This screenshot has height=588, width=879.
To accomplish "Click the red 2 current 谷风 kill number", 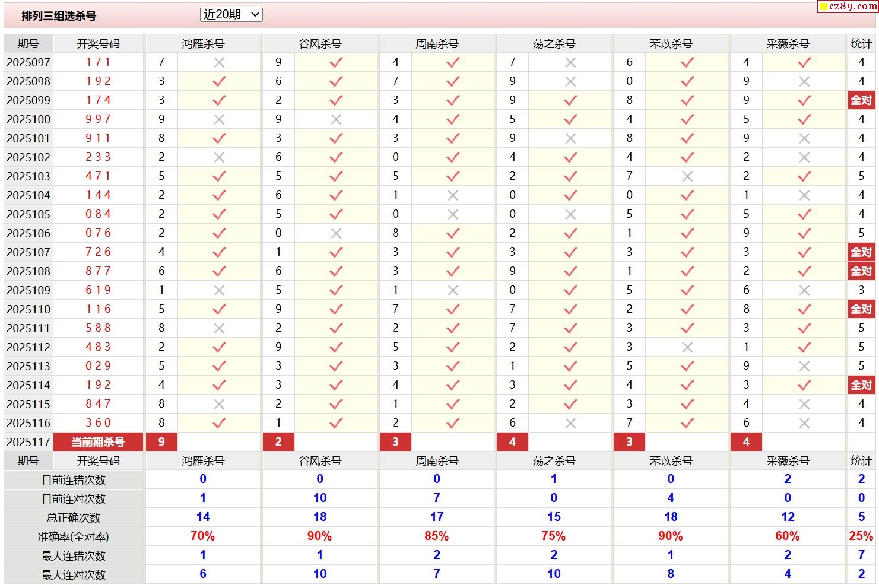I will 278,442.
